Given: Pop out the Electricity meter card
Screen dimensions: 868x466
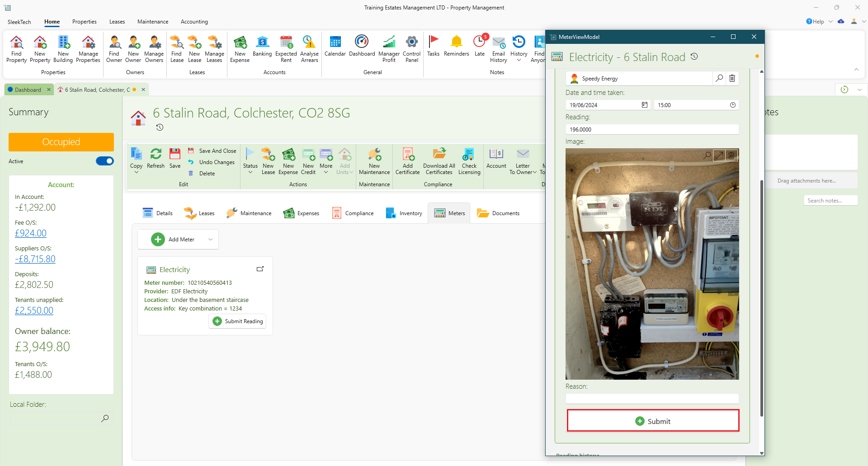Looking at the screenshot, I should (x=260, y=269).
